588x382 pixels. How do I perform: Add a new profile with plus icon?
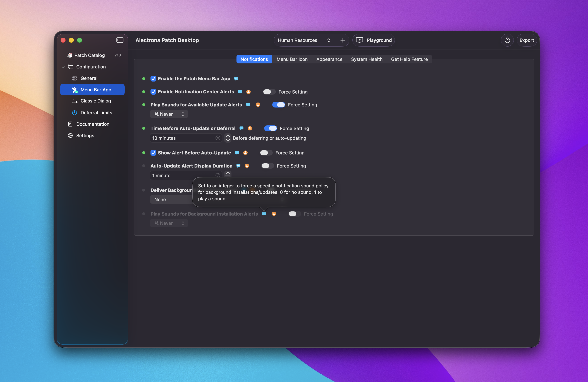(343, 40)
